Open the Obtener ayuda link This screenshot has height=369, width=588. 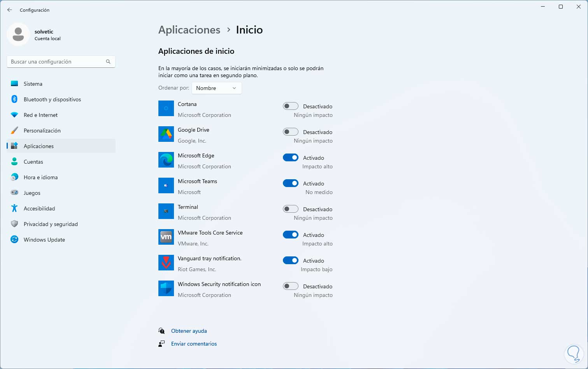tap(189, 331)
